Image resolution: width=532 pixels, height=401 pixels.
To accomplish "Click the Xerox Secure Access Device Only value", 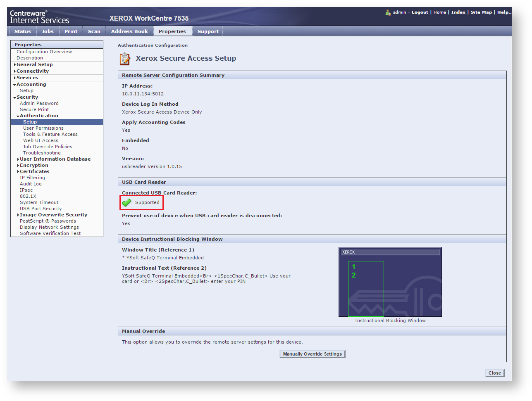I will tap(162, 112).
